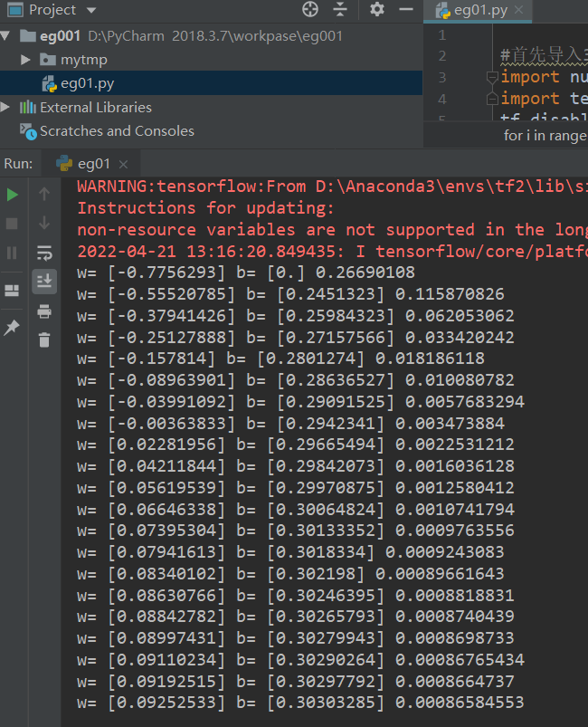
Task: Expand the mytmp folder
Action: tap(26, 60)
